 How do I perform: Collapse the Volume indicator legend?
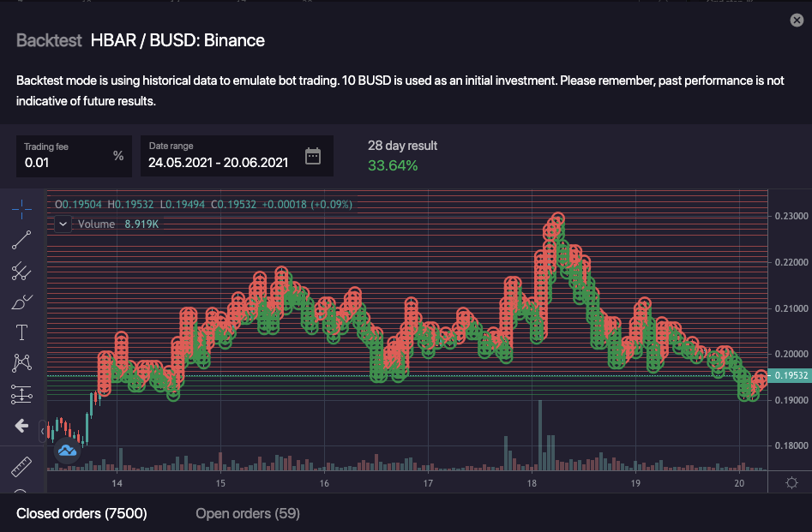click(x=63, y=224)
